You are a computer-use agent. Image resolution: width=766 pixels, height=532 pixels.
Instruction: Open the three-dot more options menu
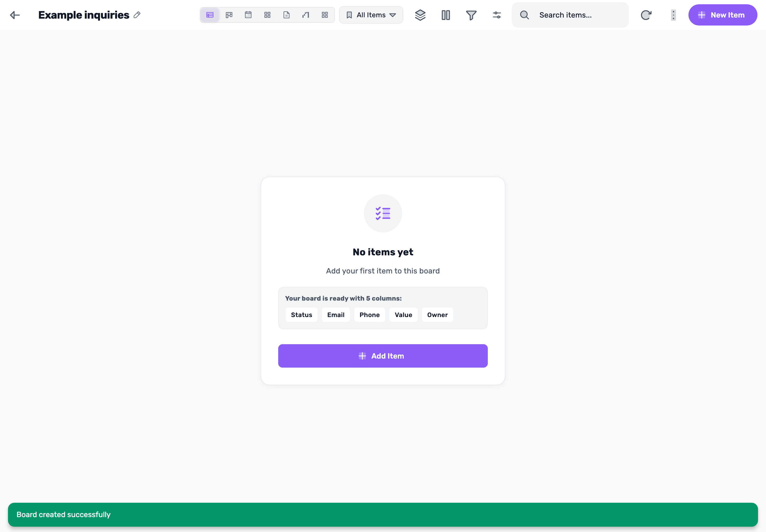coord(673,15)
